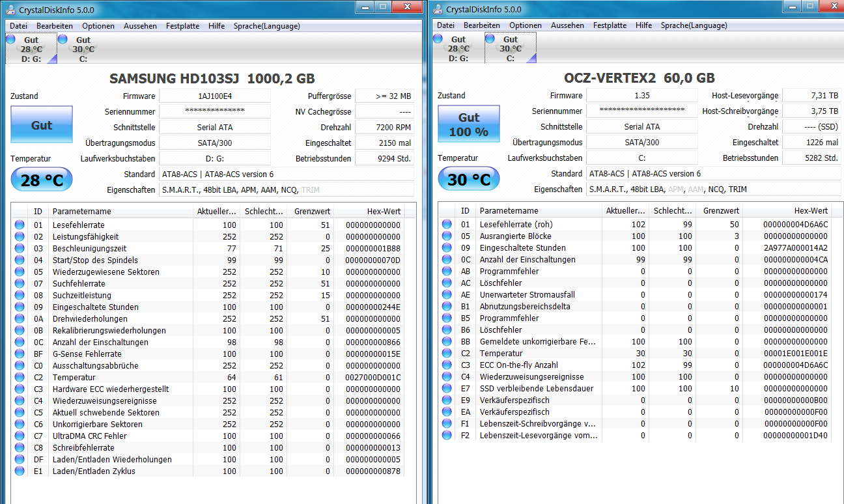Open Datei menu in left window
Screen dimensions: 844x504
(x=18, y=26)
